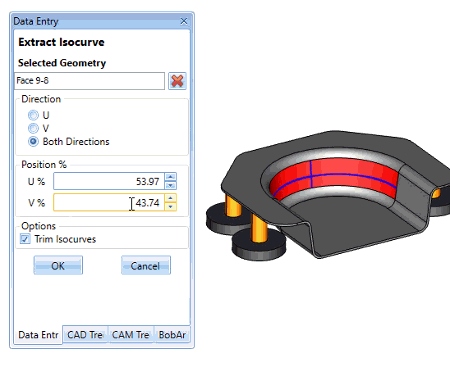
Task: Click the Cancel button
Action: [x=146, y=265]
